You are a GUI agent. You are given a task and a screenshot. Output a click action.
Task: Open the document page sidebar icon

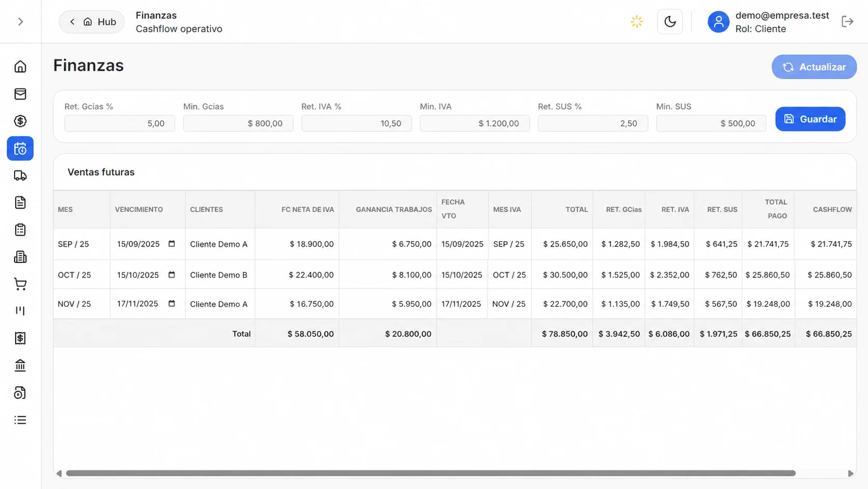coord(20,203)
